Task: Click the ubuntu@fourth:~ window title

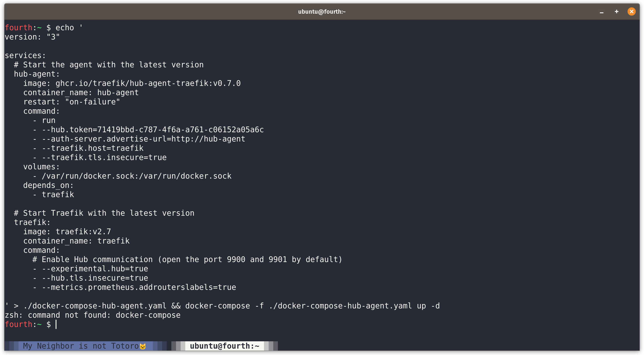Action: (322, 11)
